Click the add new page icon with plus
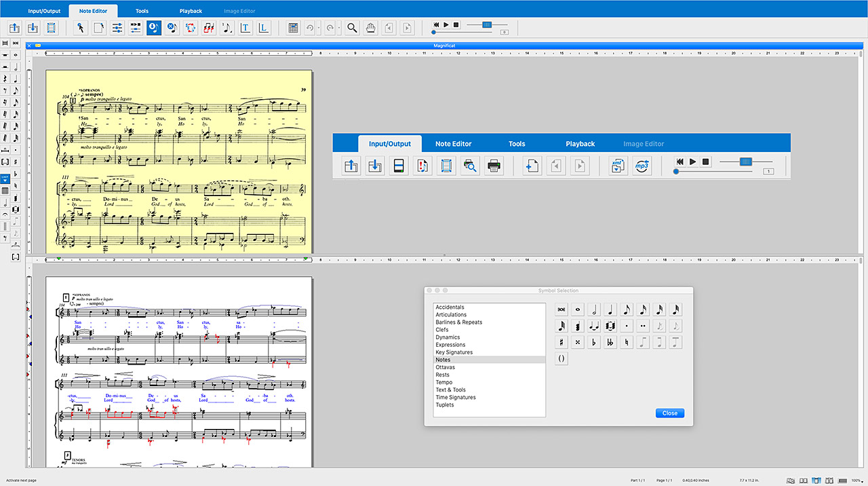The image size is (868, 486). [x=532, y=166]
